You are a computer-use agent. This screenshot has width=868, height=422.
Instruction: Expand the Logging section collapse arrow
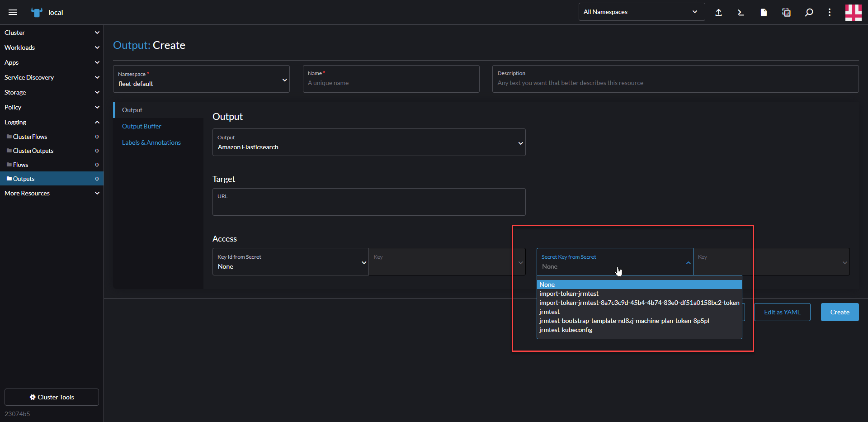97,122
